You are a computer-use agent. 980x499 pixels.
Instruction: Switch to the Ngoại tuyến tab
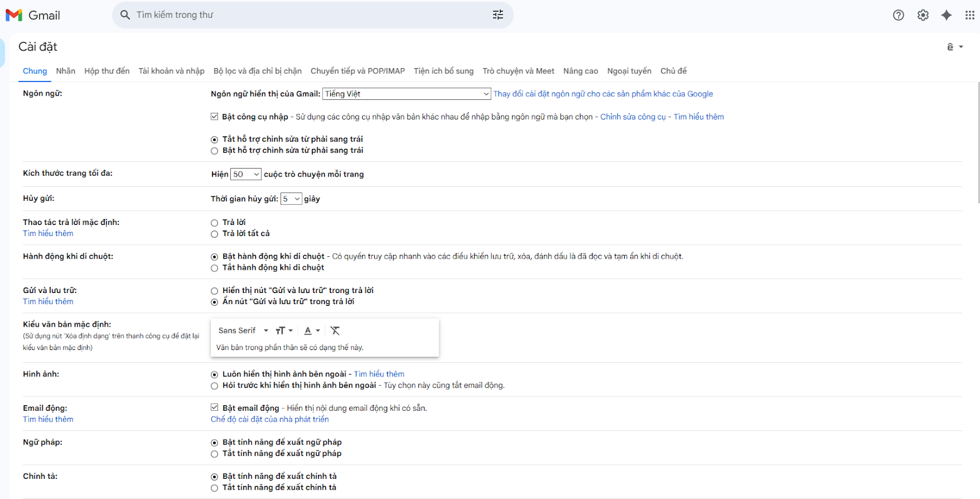pyautogui.click(x=629, y=71)
